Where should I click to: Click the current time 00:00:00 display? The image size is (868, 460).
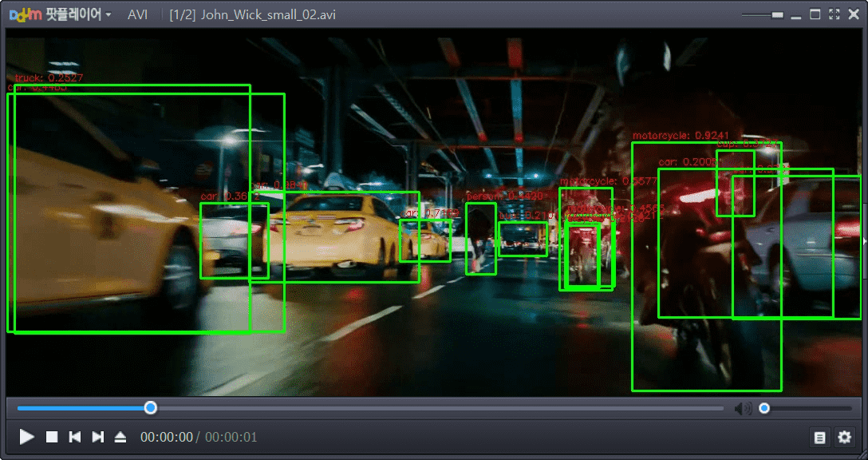point(167,438)
